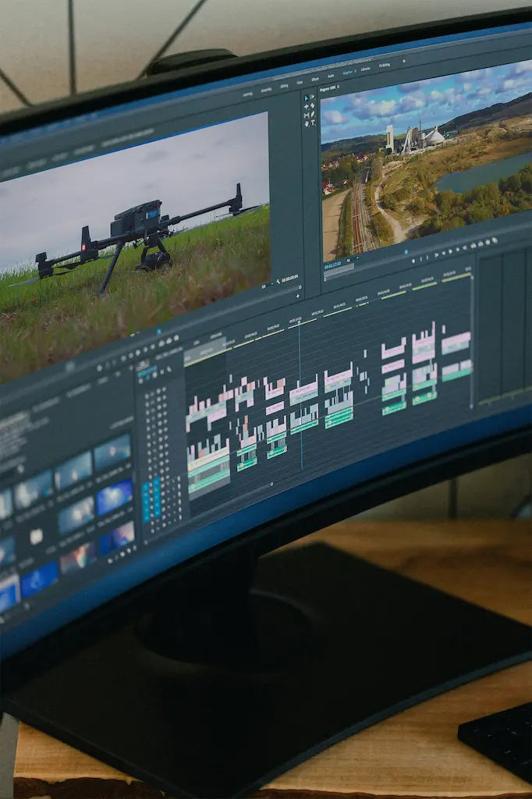Select the Selection arrow tool
The height and width of the screenshot is (799, 532).
pos(307,98)
